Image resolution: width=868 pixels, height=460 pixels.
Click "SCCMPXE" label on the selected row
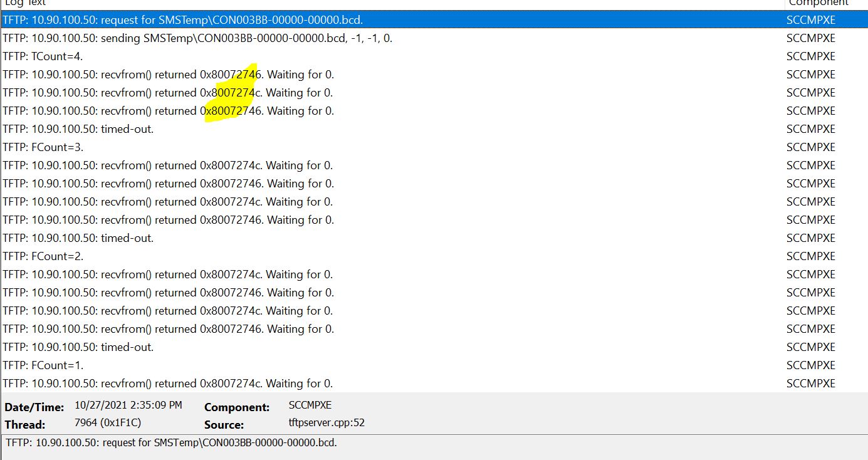[811, 19]
